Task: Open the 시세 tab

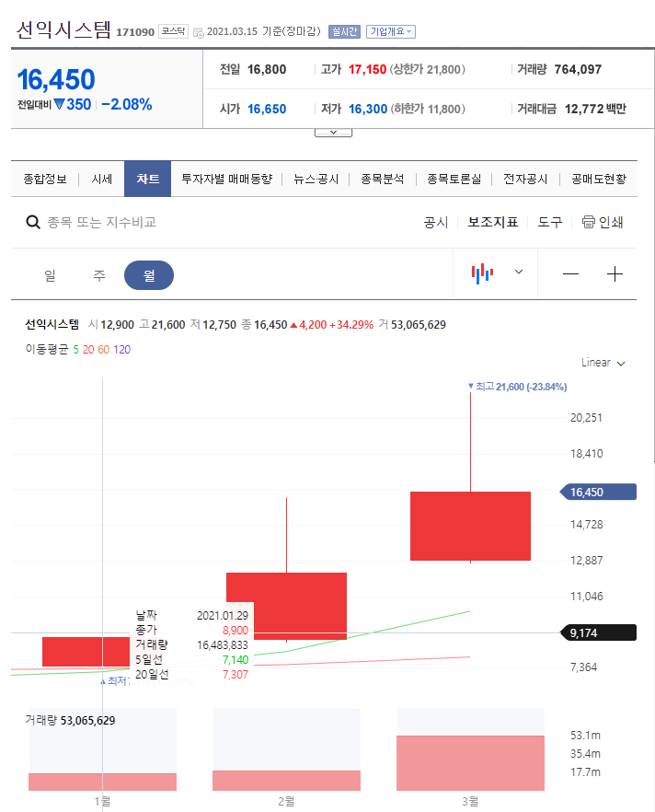Action: [x=101, y=180]
